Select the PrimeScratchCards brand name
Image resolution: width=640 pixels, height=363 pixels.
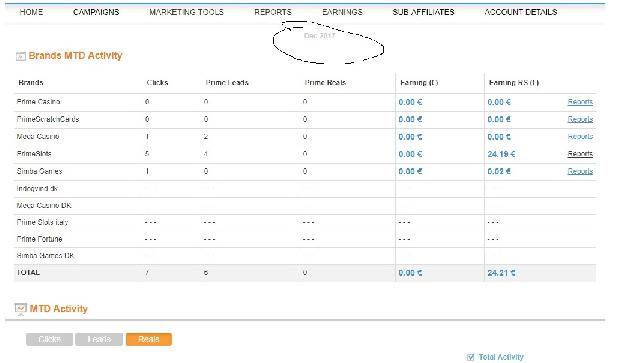point(48,119)
